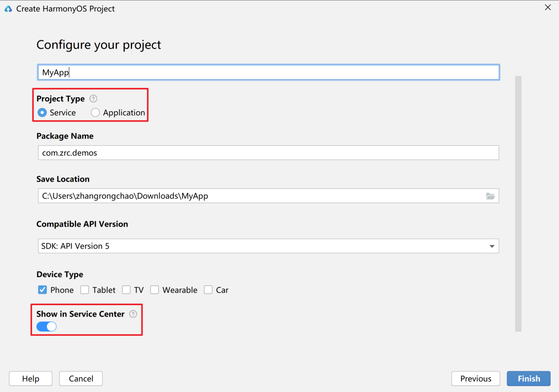Click the Package Name input field
Image resolution: width=559 pixels, height=392 pixels.
click(268, 153)
